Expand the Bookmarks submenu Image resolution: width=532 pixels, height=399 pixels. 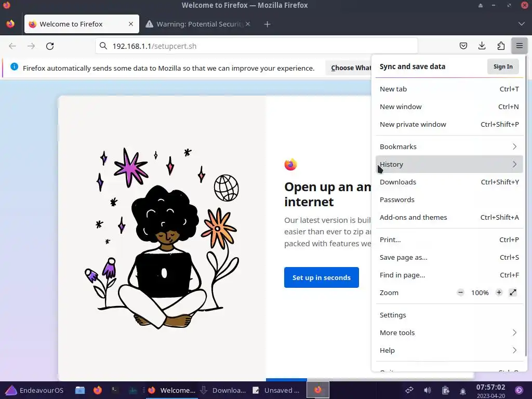pyautogui.click(x=449, y=147)
